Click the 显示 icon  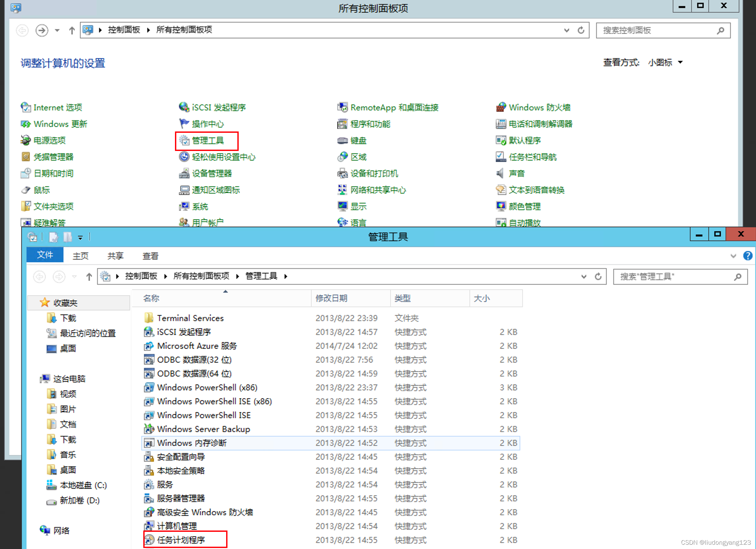(x=342, y=206)
